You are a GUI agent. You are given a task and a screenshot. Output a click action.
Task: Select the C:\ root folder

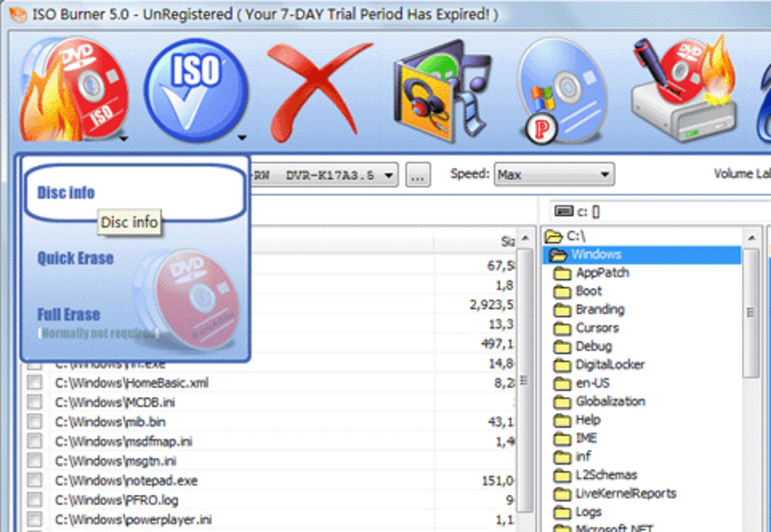pos(565,237)
